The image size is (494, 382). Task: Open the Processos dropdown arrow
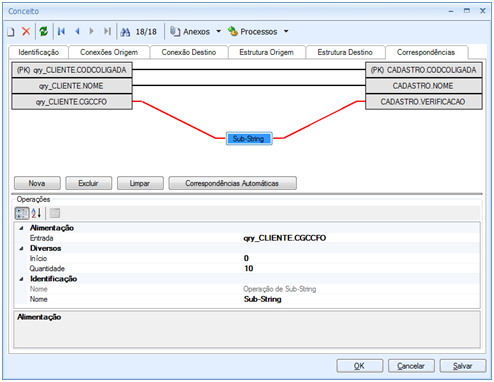[x=286, y=31]
